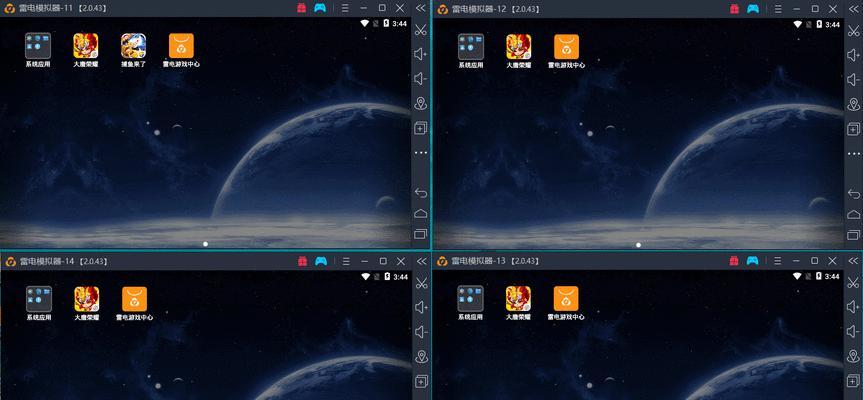Open more options dots in emulator 12
Image resolution: width=863 pixels, height=400 pixels.
click(854, 154)
